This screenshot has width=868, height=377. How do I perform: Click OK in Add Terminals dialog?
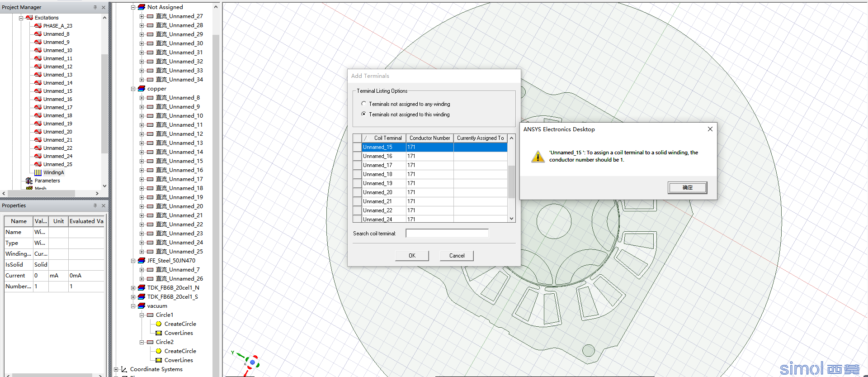[412, 256]
